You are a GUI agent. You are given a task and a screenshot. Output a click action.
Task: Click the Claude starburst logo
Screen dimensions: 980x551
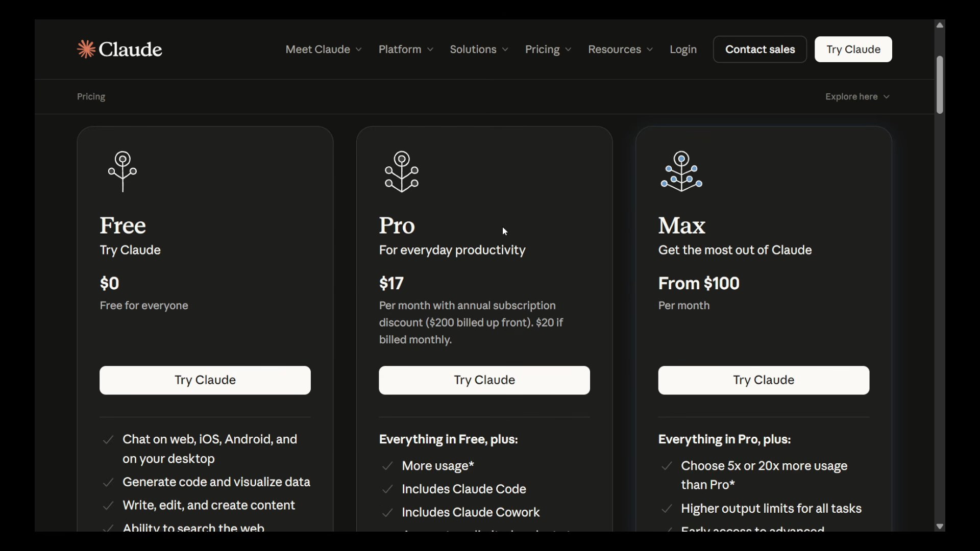pyautogui.click(x=86, y=49)
